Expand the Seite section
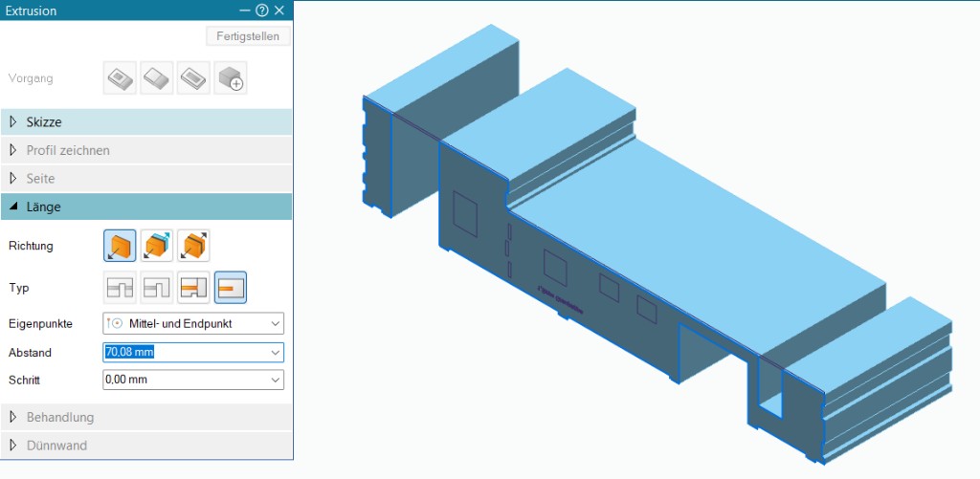The image size is (980, 479). tap(146, 179)
